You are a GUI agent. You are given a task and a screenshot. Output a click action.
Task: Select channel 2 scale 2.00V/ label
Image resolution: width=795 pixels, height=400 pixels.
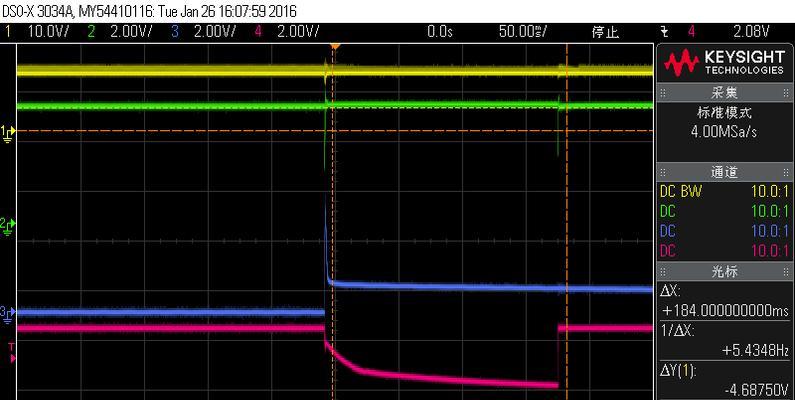[130, 31]
